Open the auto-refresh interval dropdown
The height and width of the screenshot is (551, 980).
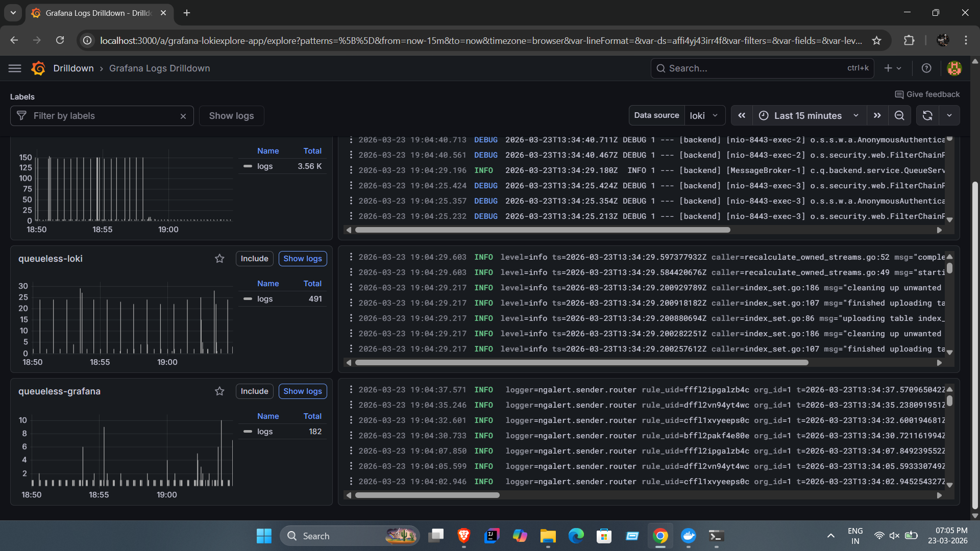tap(949, 116)
